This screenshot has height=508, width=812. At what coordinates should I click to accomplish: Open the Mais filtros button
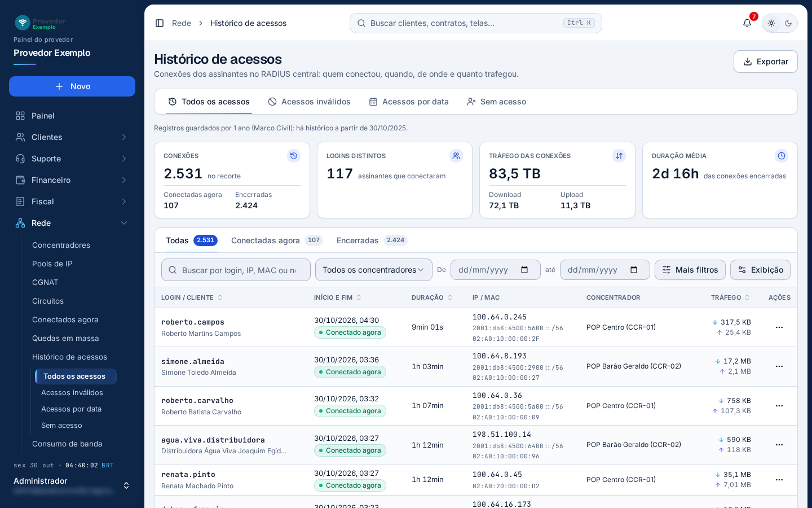690,270
